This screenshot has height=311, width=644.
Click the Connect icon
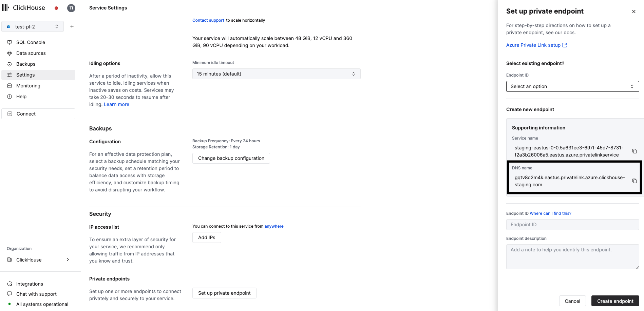10,113
